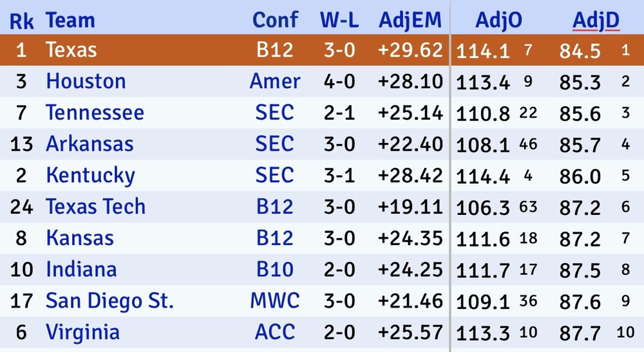Sort by AdjO column header
Viewport: 644px width, 352px height.
498,21
